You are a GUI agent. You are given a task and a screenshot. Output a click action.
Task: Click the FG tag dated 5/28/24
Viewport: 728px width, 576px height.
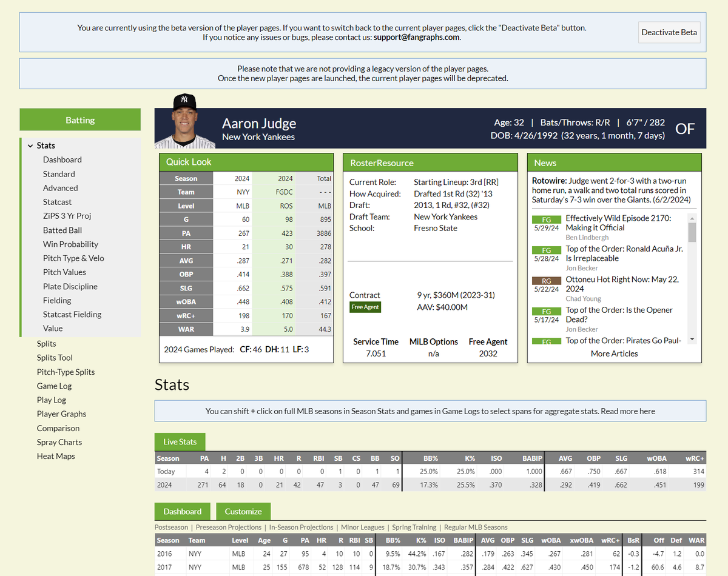(547, 250)
